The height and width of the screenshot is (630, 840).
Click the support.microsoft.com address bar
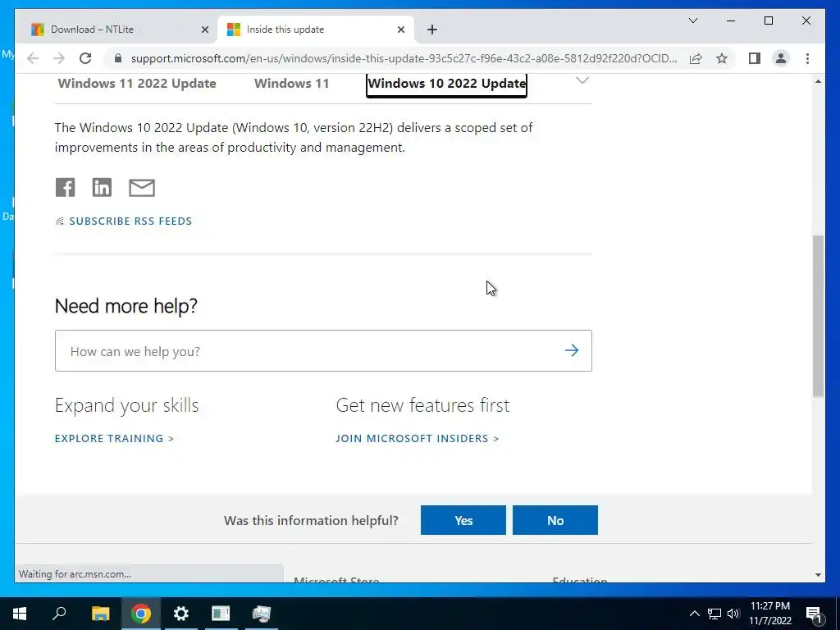(x=404, y=58)
